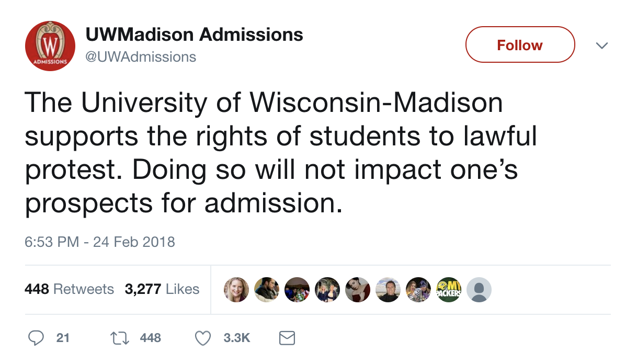
Task: Open the fifth liker's profile picture
Action: tap(358, 289)
